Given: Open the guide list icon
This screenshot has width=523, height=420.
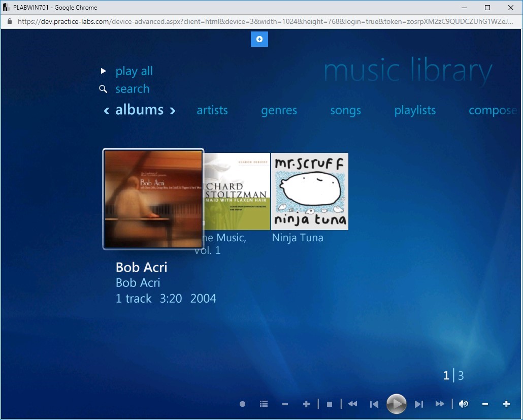Looking at the screenshot, I should click(264, 404).
